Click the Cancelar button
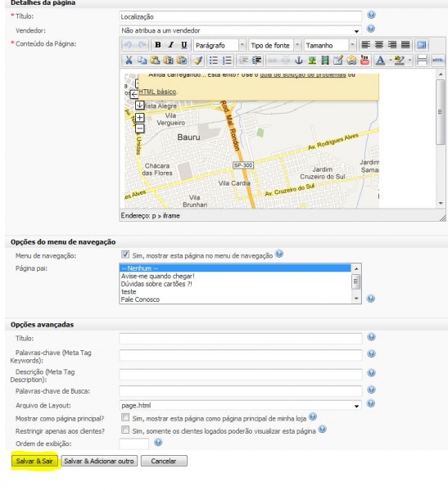 pos(164,461)
